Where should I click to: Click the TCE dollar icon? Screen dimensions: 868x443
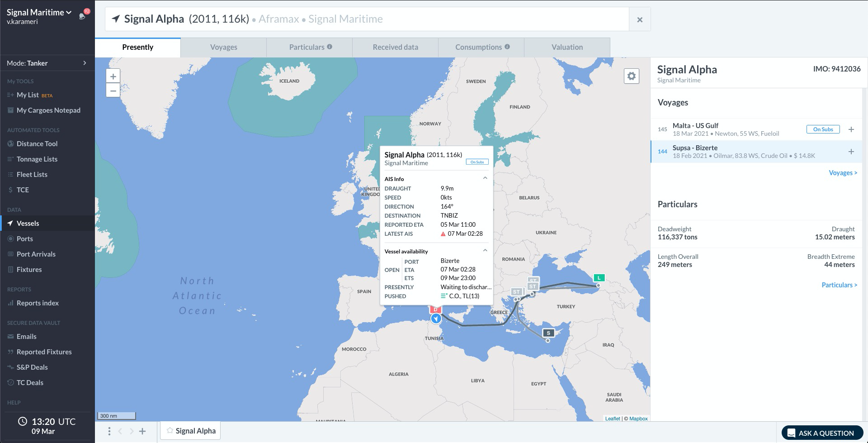pos(10,190)
